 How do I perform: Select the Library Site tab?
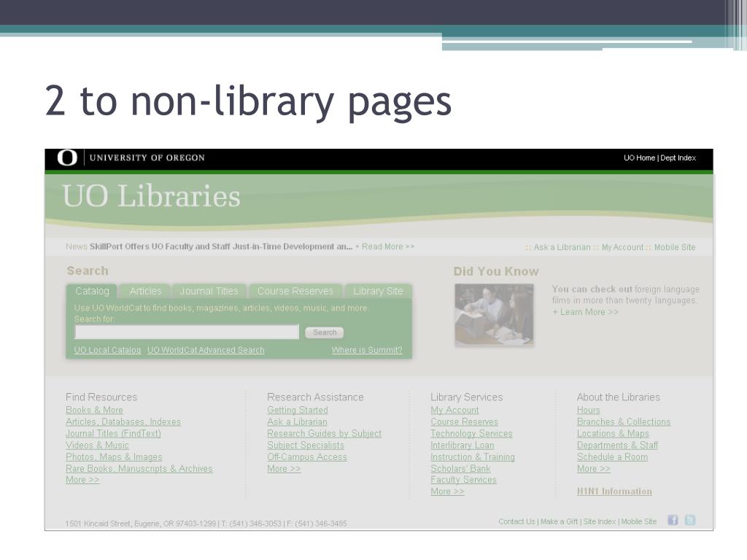[378, 291]
